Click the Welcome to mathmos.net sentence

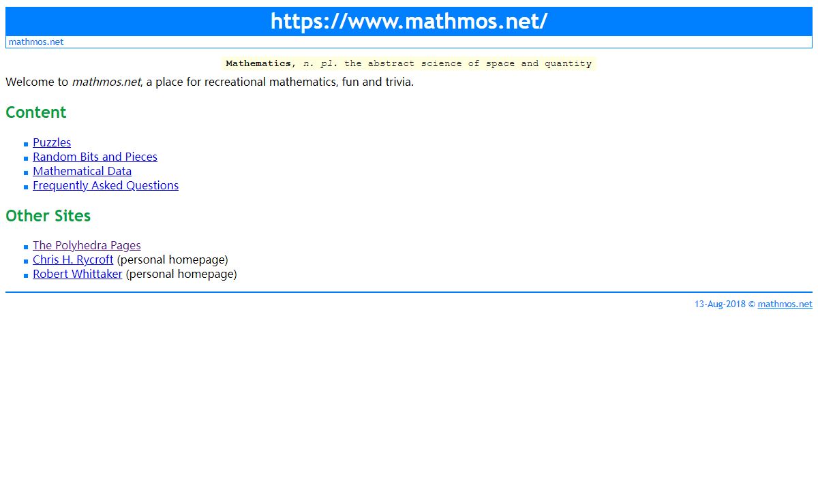pyautogui.click(x=209, y=82)
